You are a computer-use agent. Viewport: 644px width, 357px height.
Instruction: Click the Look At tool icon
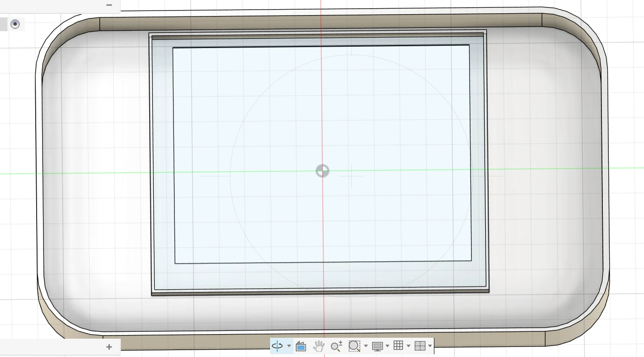301,346
